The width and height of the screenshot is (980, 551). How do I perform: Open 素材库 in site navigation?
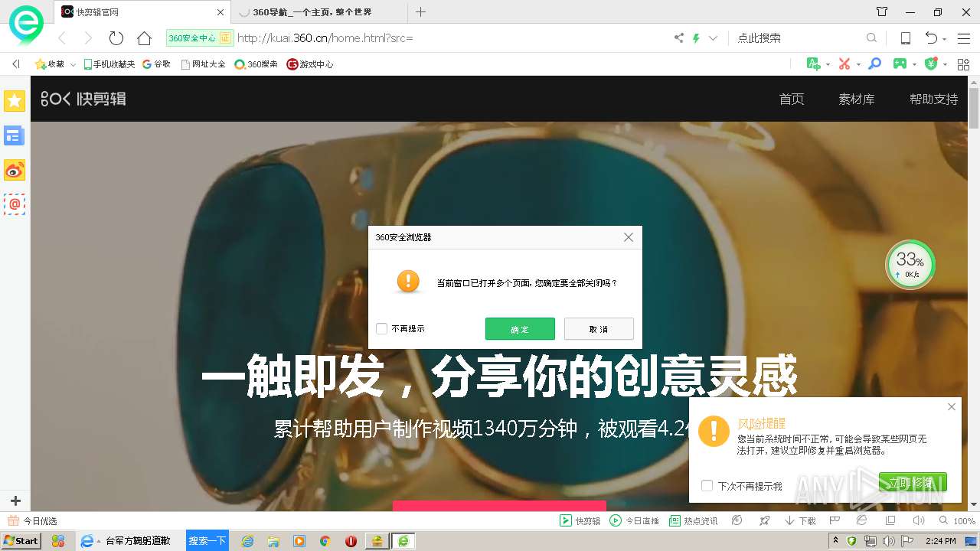(x=857, y=99)
